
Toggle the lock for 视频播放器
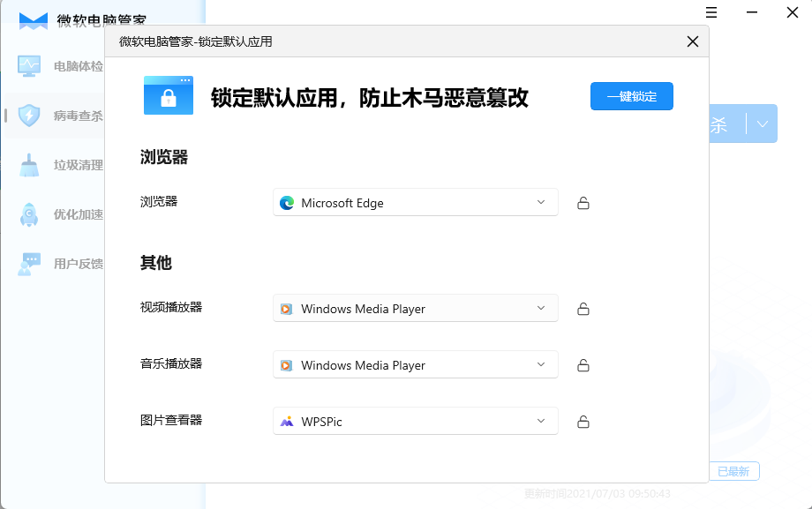[x=583, y=309]
